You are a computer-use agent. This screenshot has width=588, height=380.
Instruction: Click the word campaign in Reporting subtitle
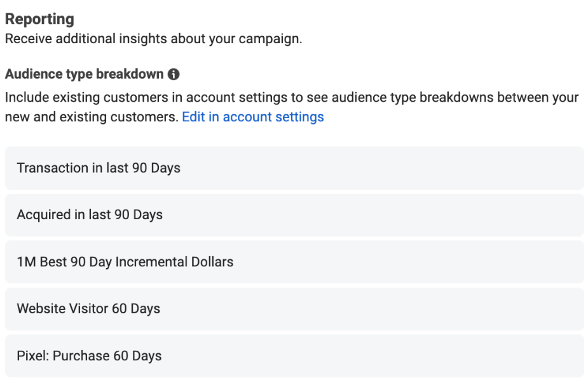pyautogui.click(x=270, y=39)
